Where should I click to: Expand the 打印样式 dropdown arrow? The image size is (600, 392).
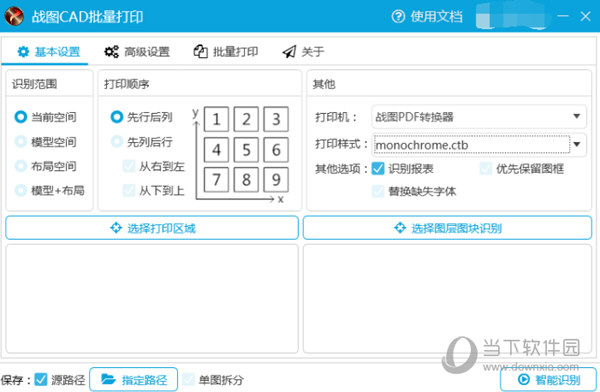(x=577, y=144)
